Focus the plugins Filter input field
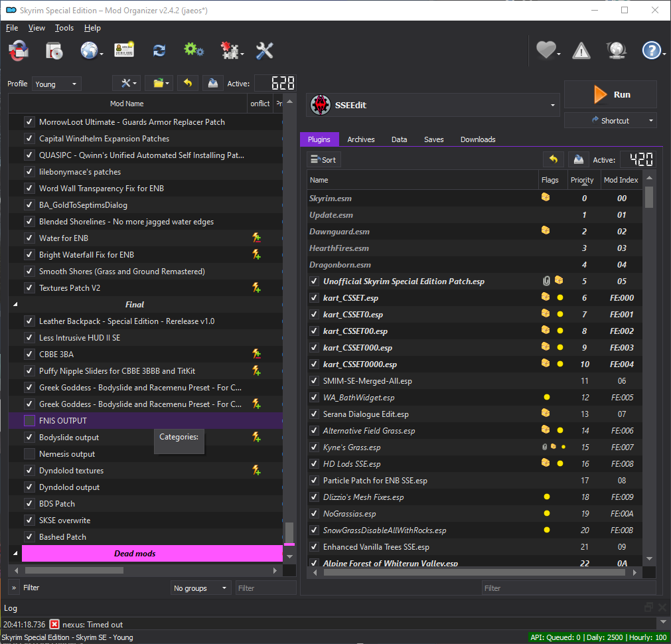This screenshot has width=671, height=644. click(x=568, y=588)
